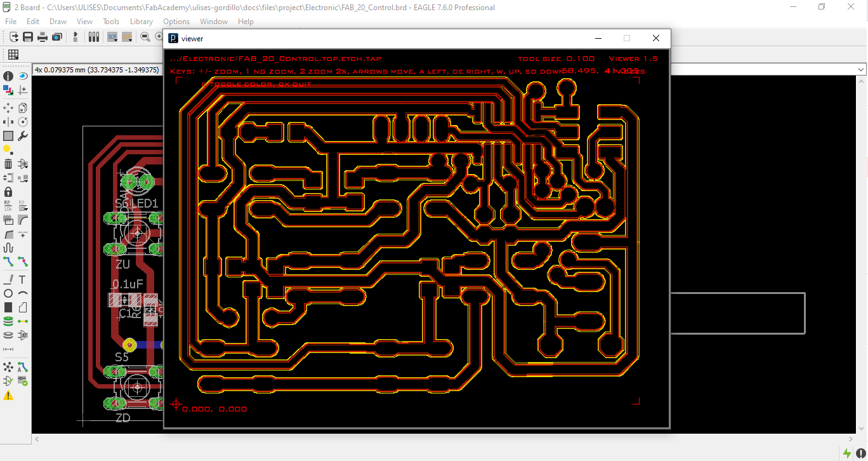Image resolution: width=868 pixels, height=461 pixels.
Task: Select the Info tool
Action: point(8,76)
